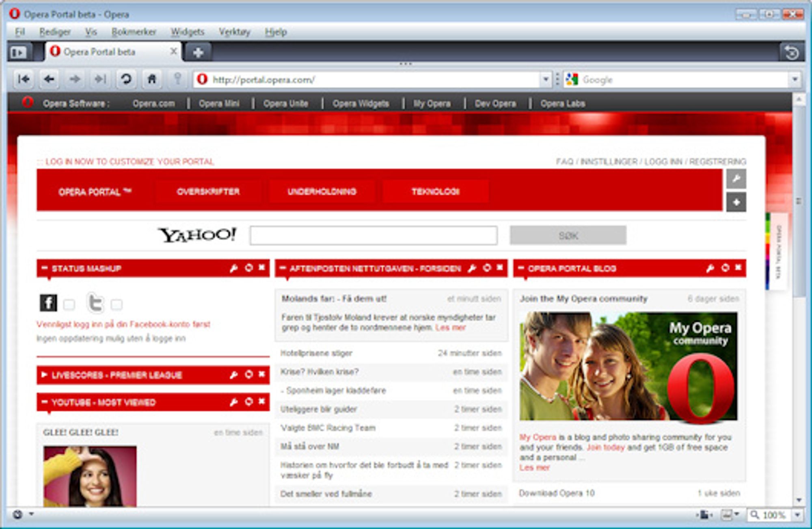Click the Facebook icon in Status Mashup
Image resolution: width=812 pixels, height=529 pixels.
(x=48, y=303)
